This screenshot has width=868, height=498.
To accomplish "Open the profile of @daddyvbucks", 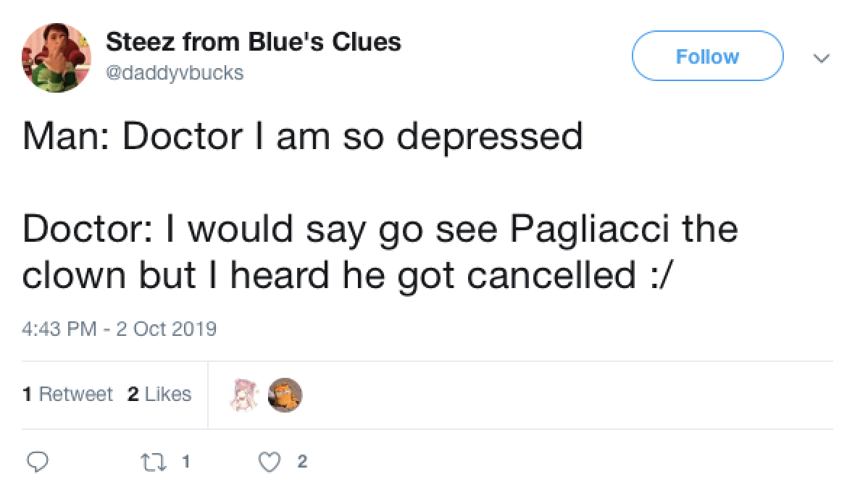I will pyautogui.click(x=176, y=72).
